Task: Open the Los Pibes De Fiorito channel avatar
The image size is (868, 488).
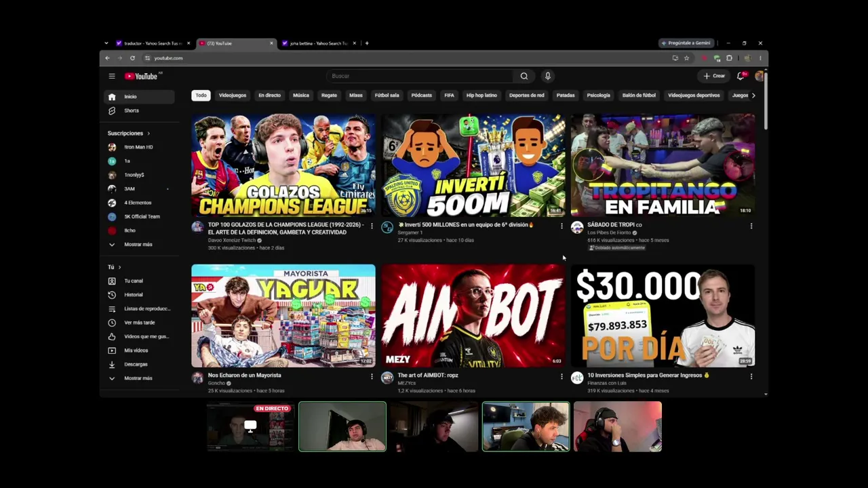Action: tap(577, 228)
